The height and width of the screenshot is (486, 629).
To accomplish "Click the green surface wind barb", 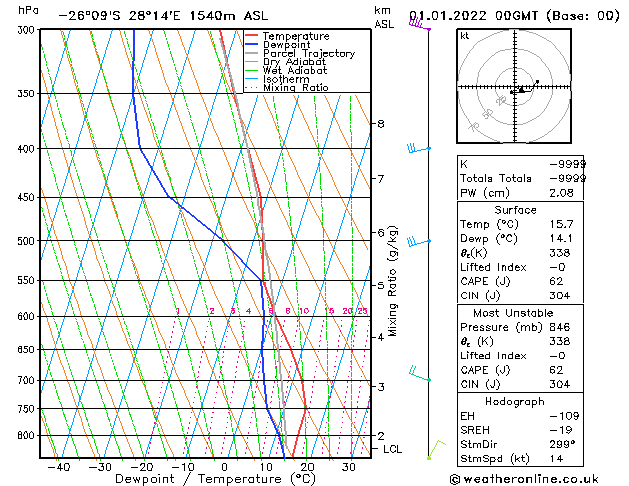I will point(436,450).
